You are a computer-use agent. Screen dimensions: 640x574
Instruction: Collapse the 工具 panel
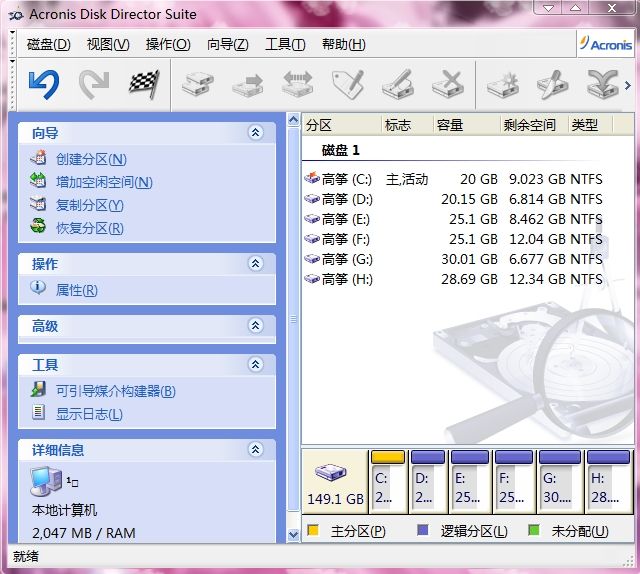[x=256, y=364]
